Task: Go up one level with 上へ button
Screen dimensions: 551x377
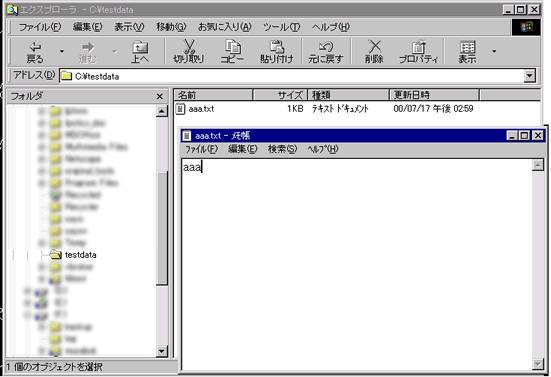Action: pyautogui.click(x=140, y=52)
